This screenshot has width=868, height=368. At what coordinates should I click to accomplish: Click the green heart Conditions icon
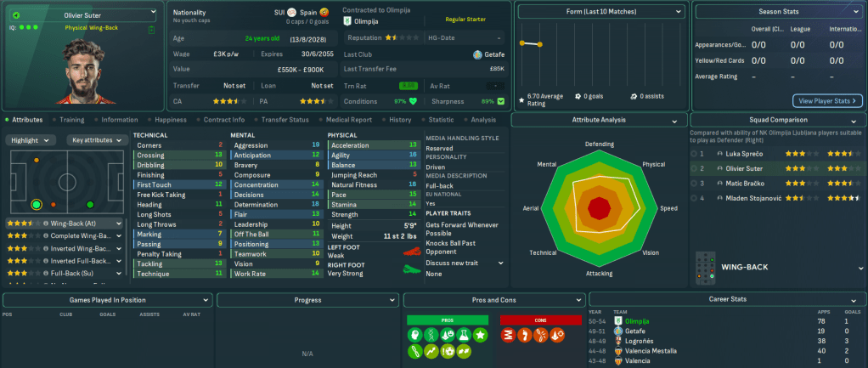[414, 100]
